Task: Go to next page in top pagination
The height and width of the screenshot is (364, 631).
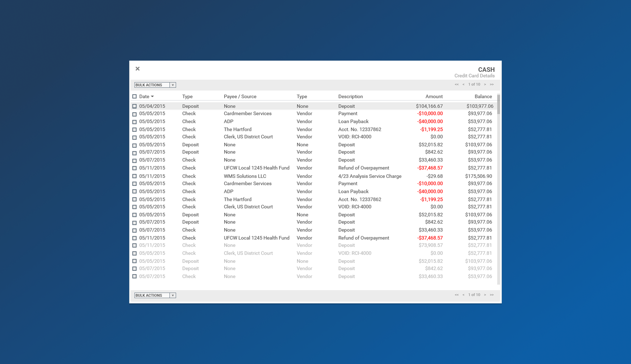Action: [485, 85]
